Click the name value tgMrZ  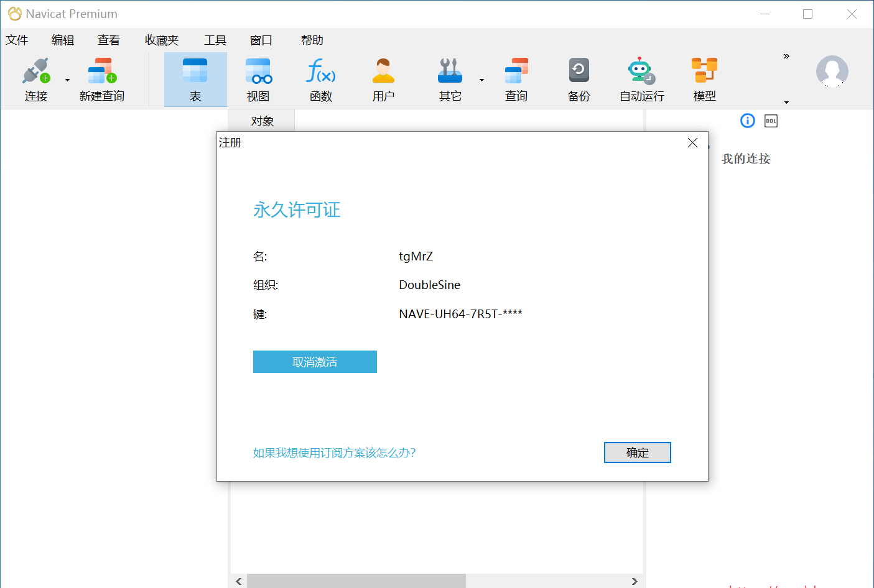416,257
